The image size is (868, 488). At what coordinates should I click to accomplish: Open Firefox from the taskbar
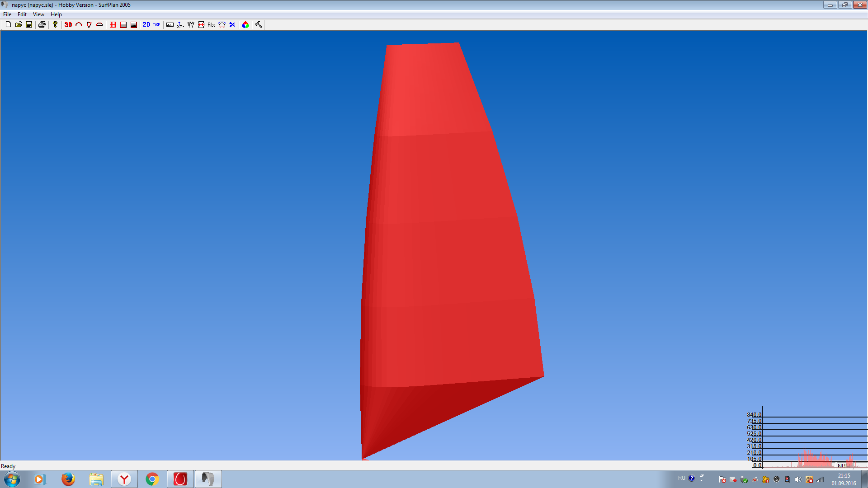pyautogui.click(x=68, y=479)
